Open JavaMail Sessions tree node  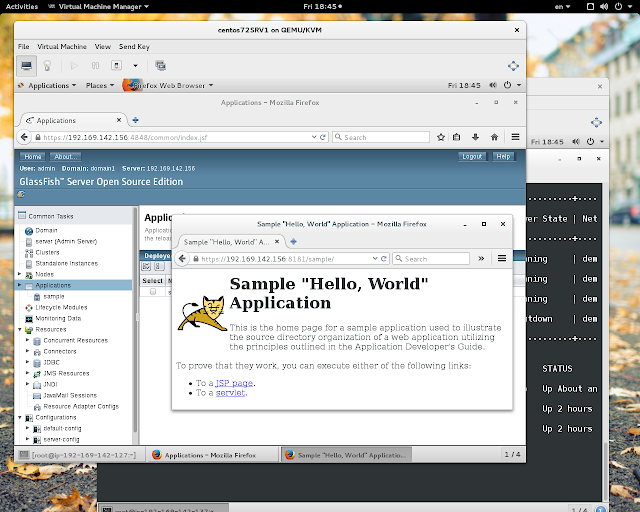[x=70, y=396]
